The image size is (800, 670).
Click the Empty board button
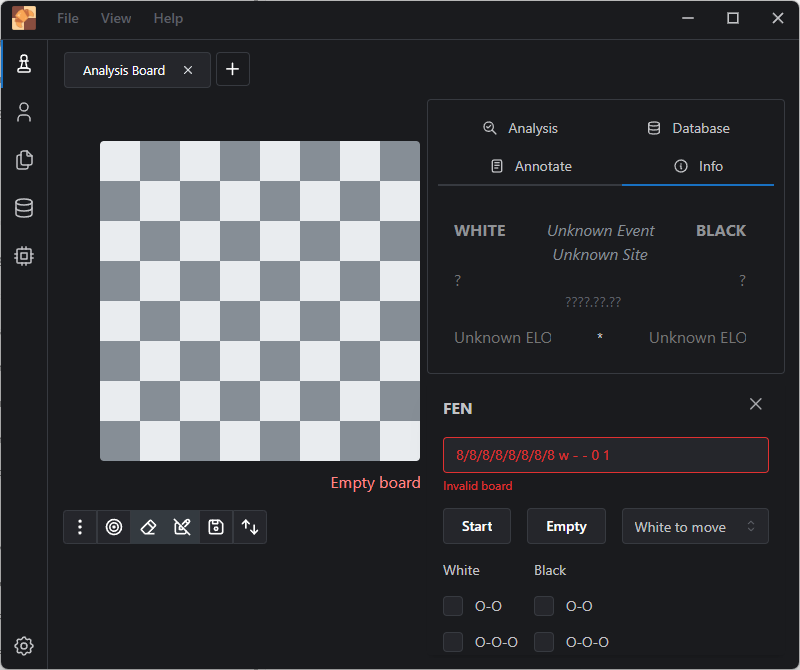coord(566,526)
